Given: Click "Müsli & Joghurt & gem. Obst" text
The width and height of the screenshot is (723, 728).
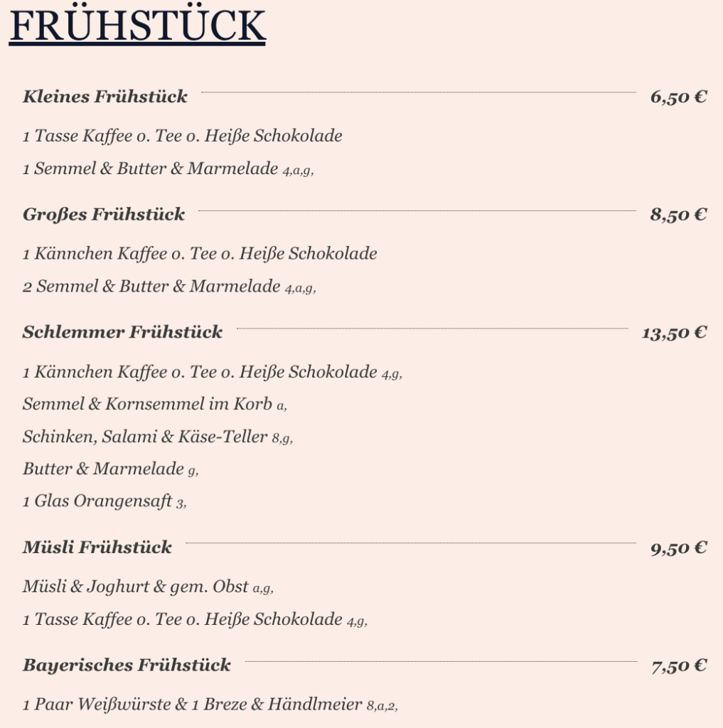Looking at the screenshot, I should [x=136, y=587].
